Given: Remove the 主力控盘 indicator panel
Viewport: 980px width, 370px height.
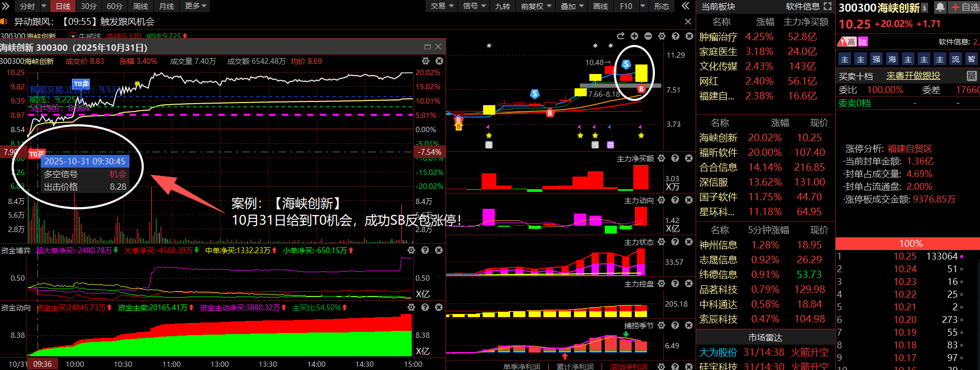Looking at the screenshot, I should (689, 283).
